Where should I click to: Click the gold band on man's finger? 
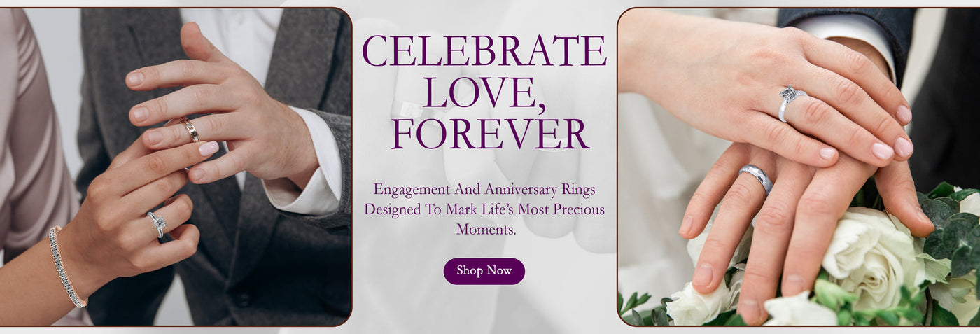(x=190, y=130)
